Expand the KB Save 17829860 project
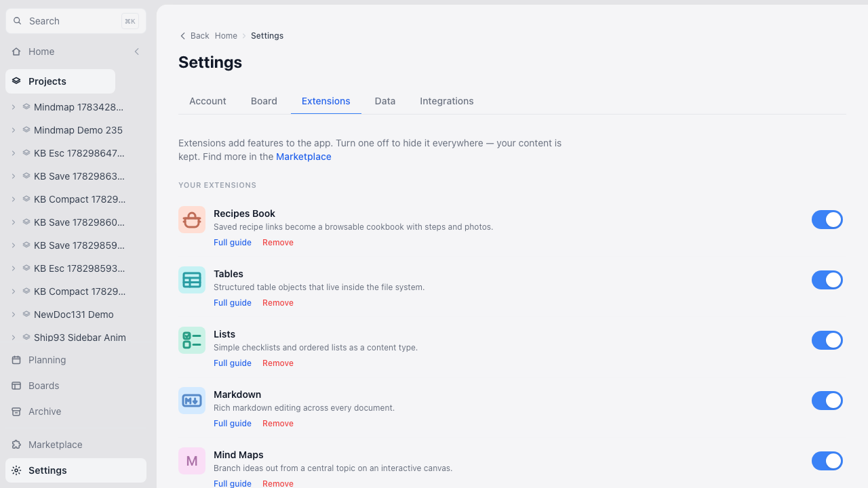868x488 pixels. 13,222
